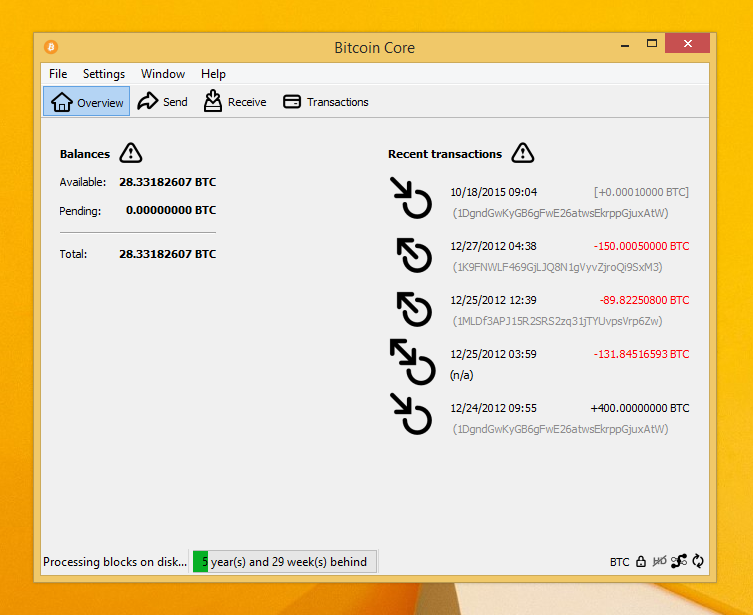Open the Window menu
The width and height of the screenshot is (753, 615).
pos(163,74)
